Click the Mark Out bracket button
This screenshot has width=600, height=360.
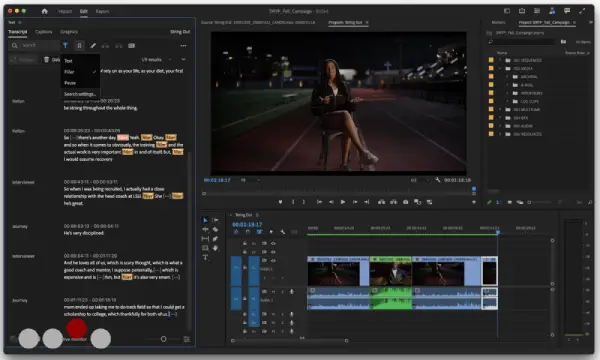click(304, 202)
